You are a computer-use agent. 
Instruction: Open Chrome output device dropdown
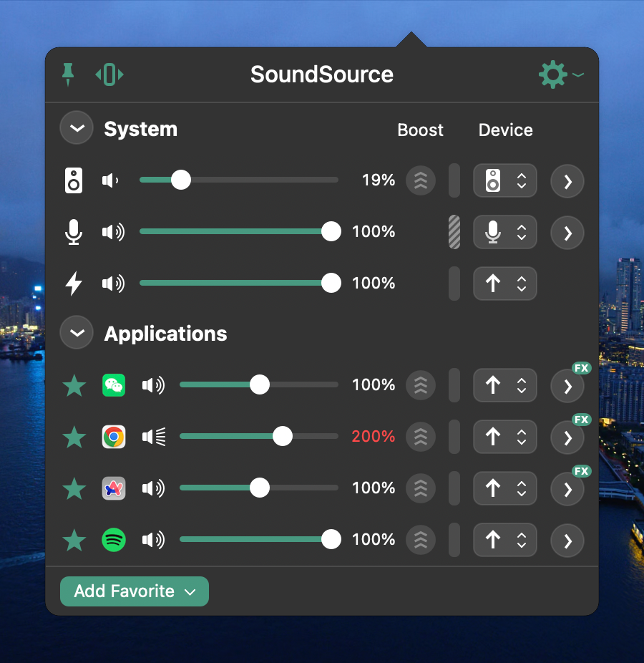point(505,437)
